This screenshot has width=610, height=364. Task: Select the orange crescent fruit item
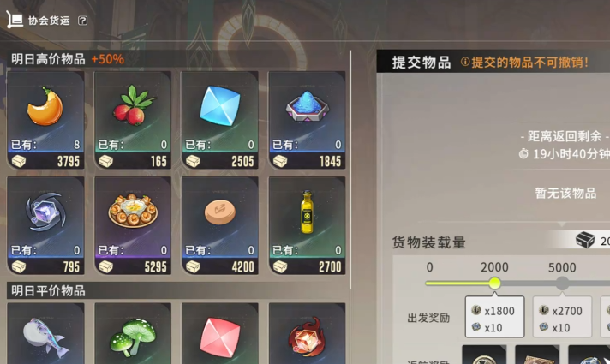(x=46, y=120)
